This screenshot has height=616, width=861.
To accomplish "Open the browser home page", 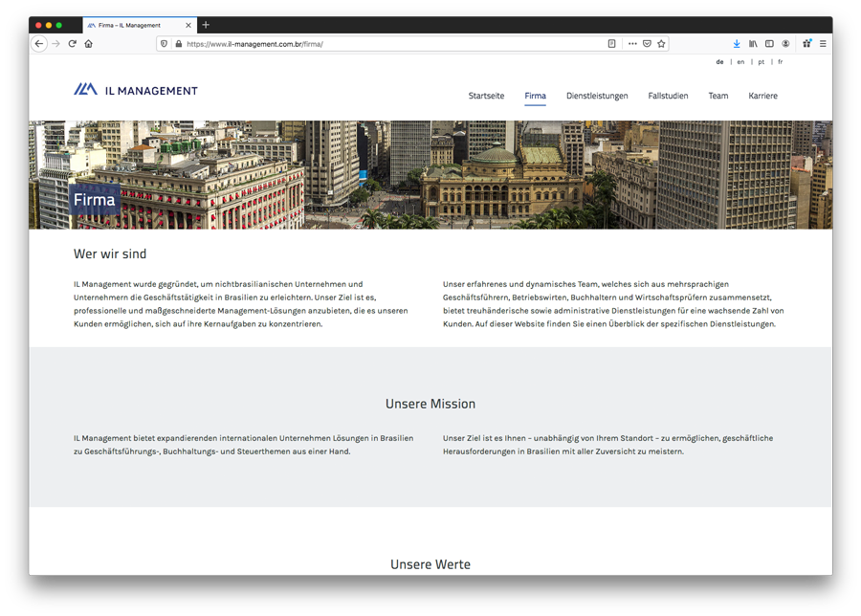I will tap(88, 44).
